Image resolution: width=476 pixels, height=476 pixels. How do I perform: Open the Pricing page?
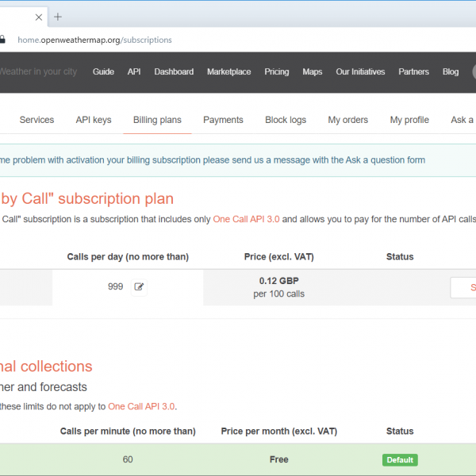tap(276, 71)
